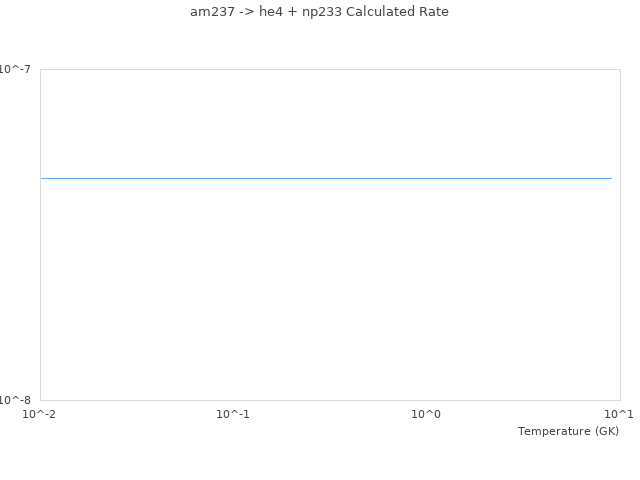The width and height of the screenshot is (640, 480).
Task: Click the 10^-2 x-axis tick label
Action: 40,413
